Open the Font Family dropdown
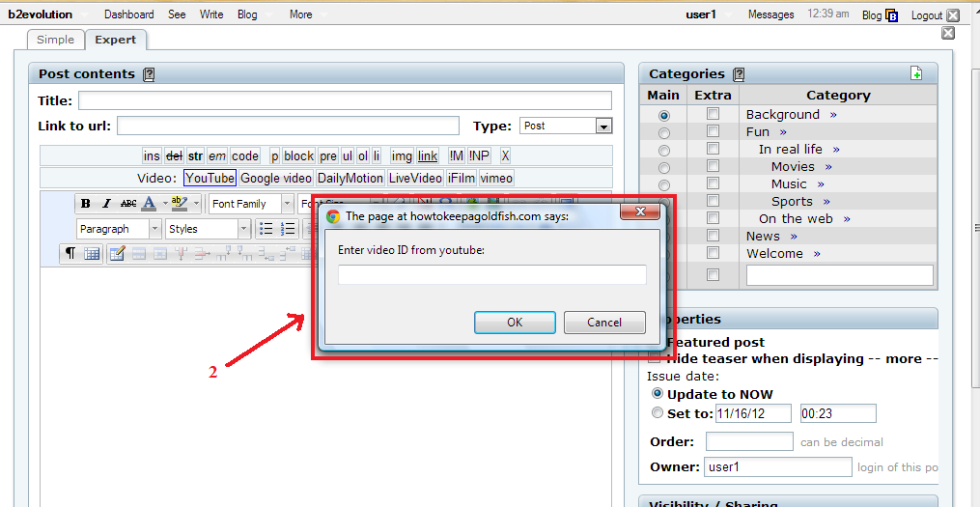Viewport: 980px width, 507px height. tap(251, 203)
